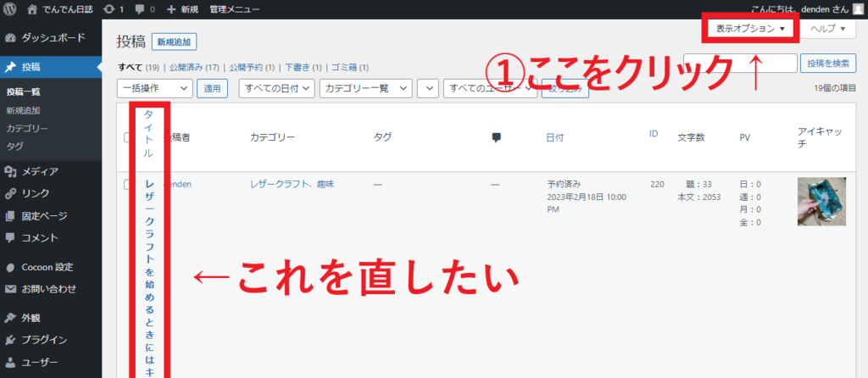Click the 19個の項目 item count
The height and width of the screenshot is (378, 868).
835,88
